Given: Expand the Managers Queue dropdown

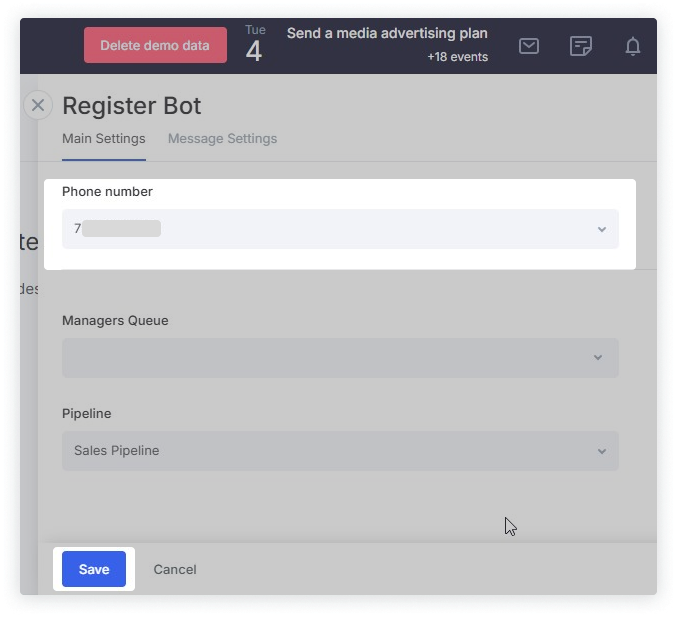Looking at the screenshot, I should coord(340,357).
